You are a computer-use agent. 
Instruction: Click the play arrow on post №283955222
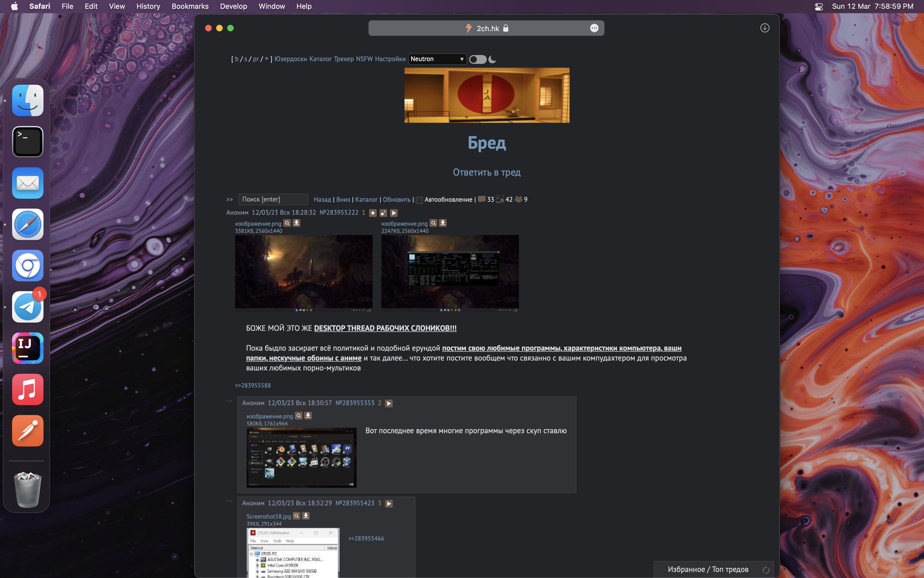(394, 213)
